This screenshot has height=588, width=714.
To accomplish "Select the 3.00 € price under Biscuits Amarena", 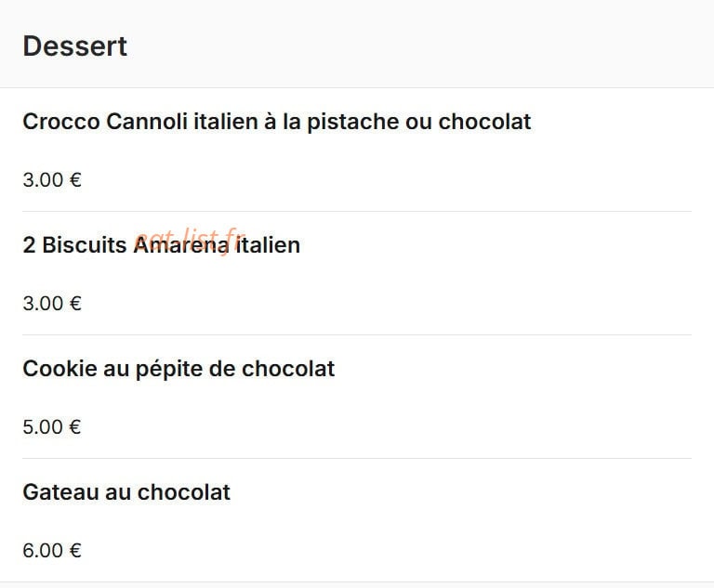I will click(52, 304).
